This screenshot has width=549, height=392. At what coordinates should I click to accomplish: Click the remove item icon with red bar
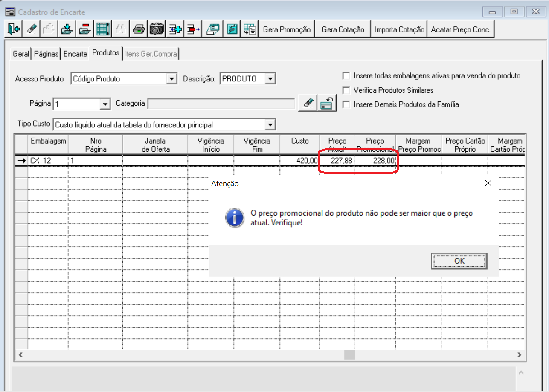[x=193, y=29]
